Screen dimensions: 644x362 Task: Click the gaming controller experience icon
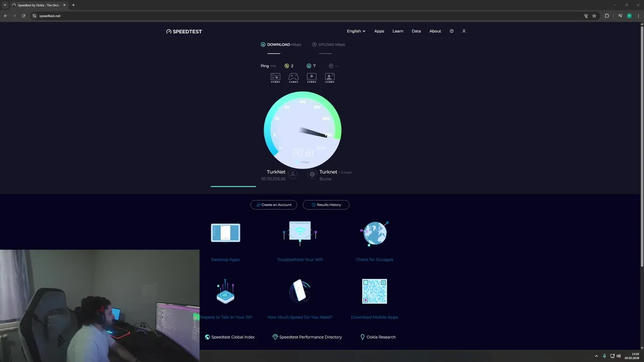click(293, 77)
